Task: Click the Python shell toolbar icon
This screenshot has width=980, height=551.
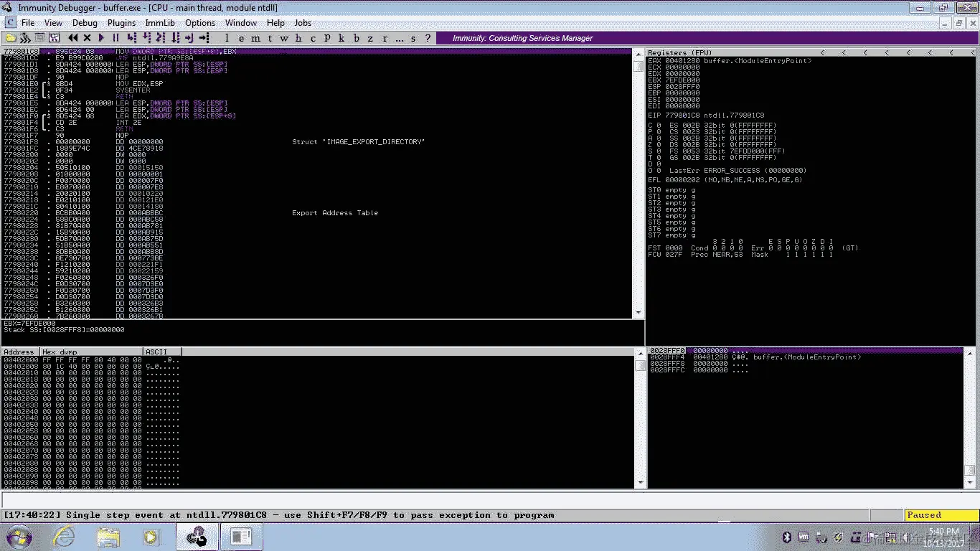Action: 24,37
